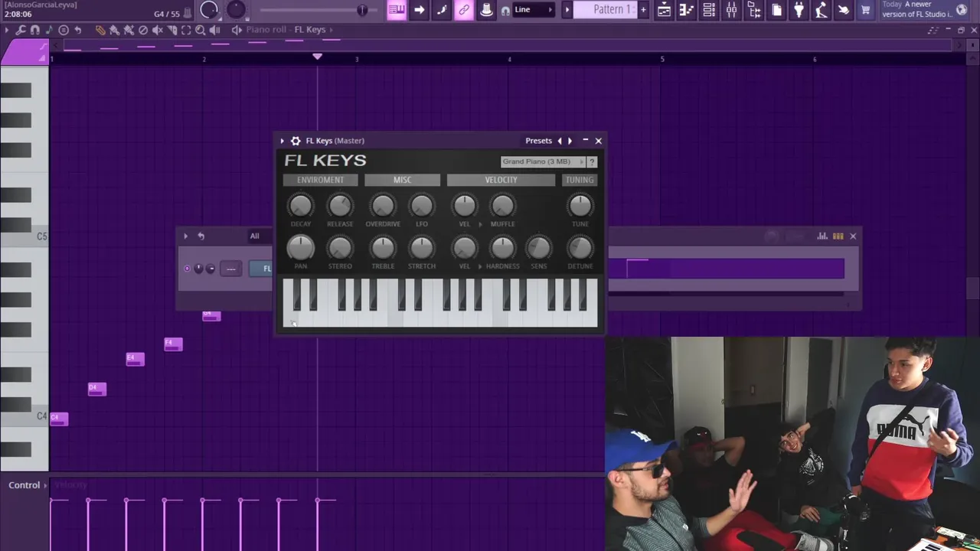Open FL Keys plugin gear settings
980x551 pixels.
[x=296, y=141]
